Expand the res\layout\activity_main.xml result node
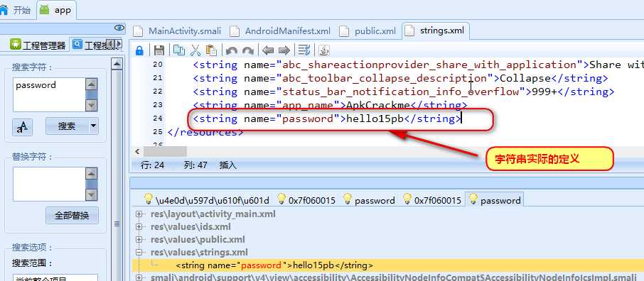Image resolution: width=644 pixels, height=281 pixels. (139, 214)
